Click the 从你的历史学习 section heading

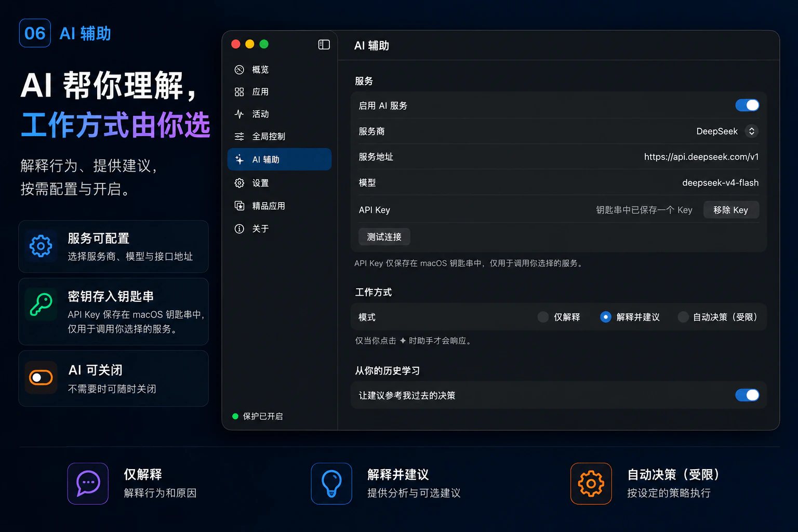tap(388, 371)
